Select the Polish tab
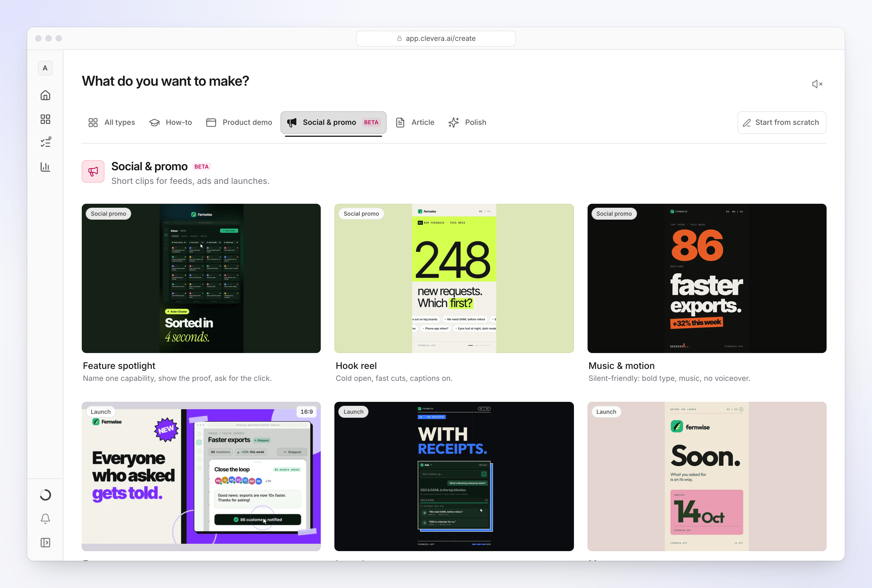Screen dimensions: 872x588 [x=467, y=122]
